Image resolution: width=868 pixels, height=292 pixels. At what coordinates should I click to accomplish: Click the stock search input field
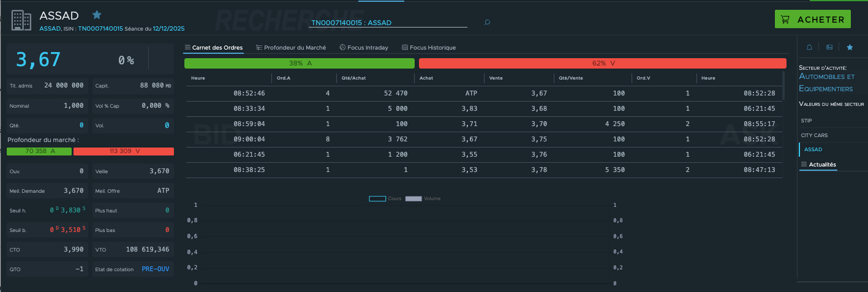coord(388,23)
